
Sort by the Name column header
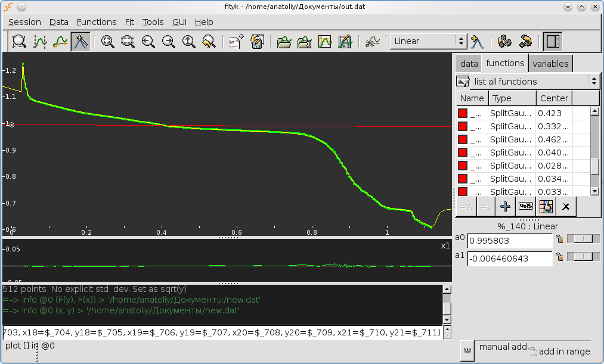(x=472, y=98)
